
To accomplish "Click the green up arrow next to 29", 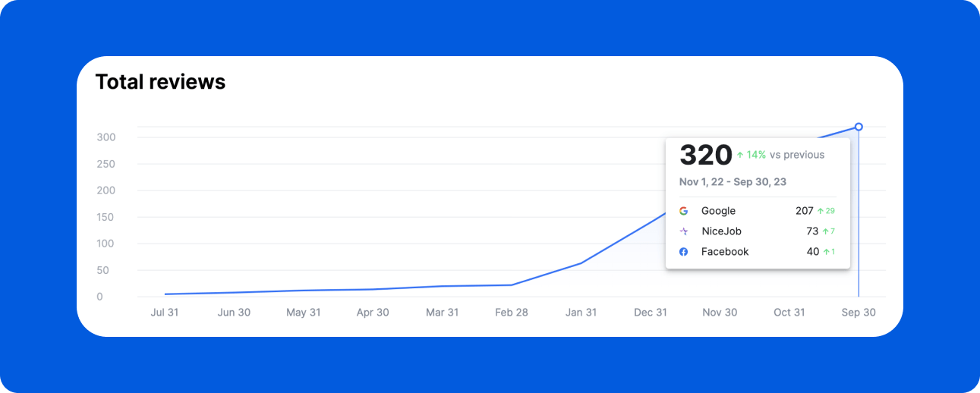I will point(821,211).
